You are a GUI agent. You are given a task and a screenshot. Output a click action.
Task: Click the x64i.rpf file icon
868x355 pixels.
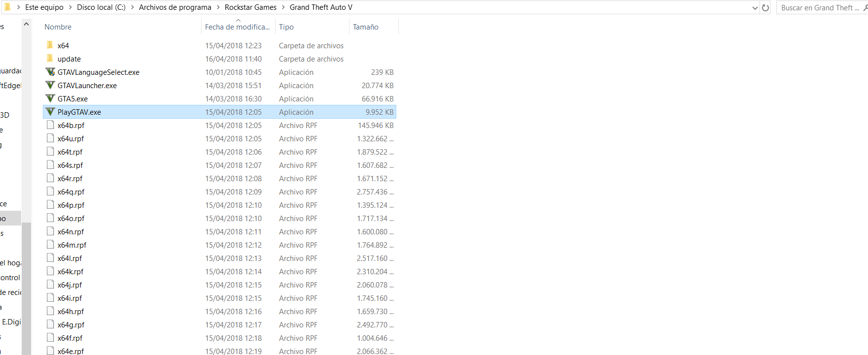coord(50,298)
